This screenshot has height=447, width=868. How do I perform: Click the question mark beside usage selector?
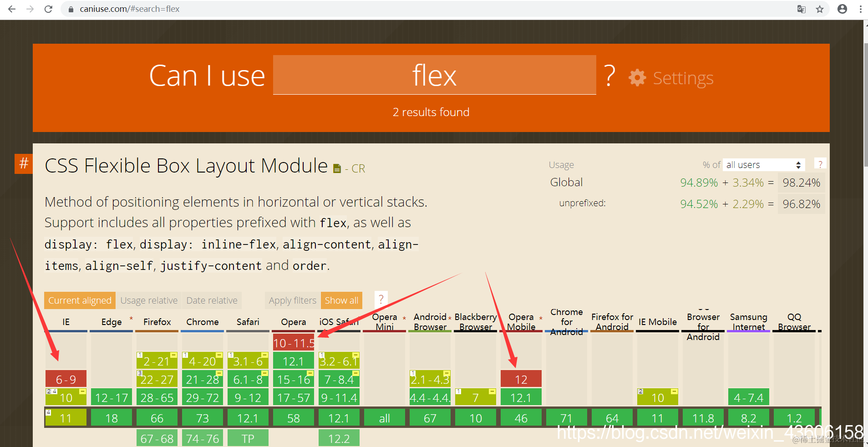tap(820, 164)
